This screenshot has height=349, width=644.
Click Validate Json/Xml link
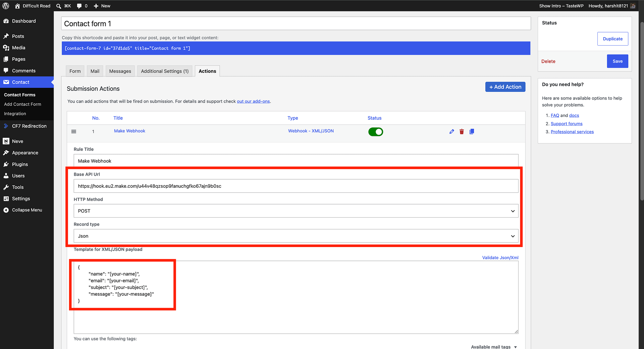[500, 257]
